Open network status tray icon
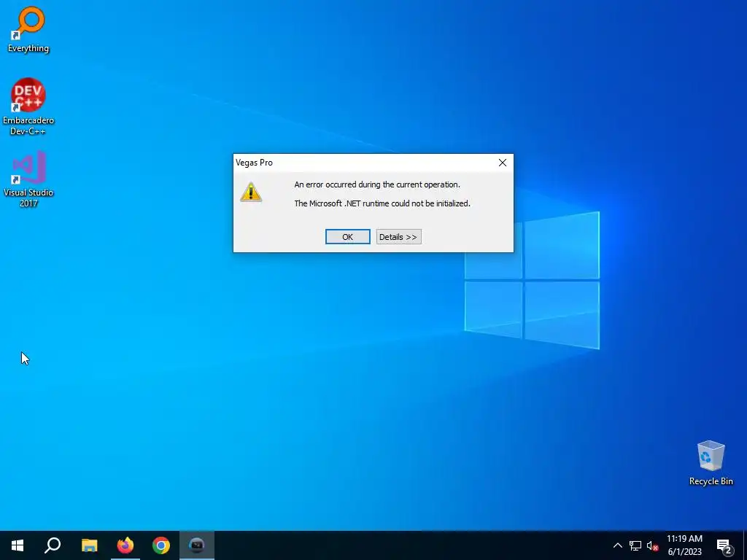Image resolution: width=747 pixels, height=560 pixels. (635, 545)
